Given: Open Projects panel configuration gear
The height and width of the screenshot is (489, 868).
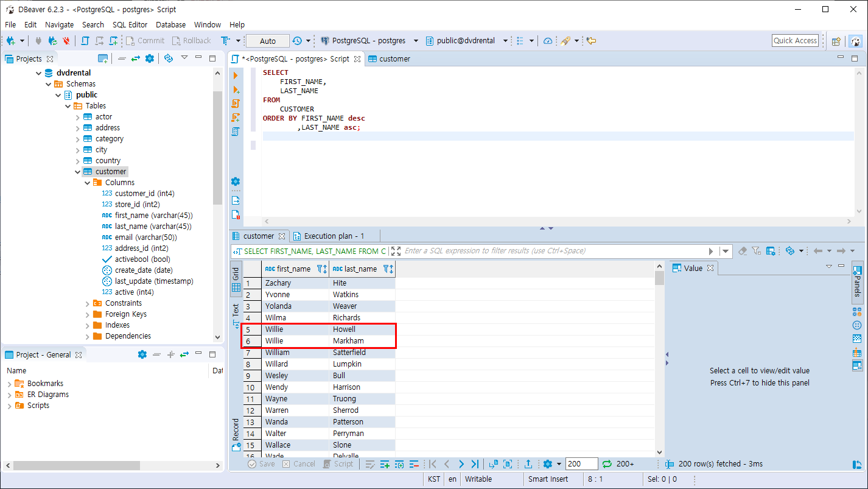Looking at the screenshot, I should tap(150, 58).
